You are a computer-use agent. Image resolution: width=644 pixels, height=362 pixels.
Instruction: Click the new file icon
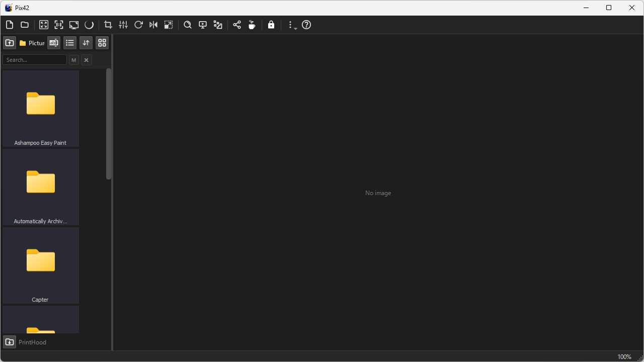10,25
